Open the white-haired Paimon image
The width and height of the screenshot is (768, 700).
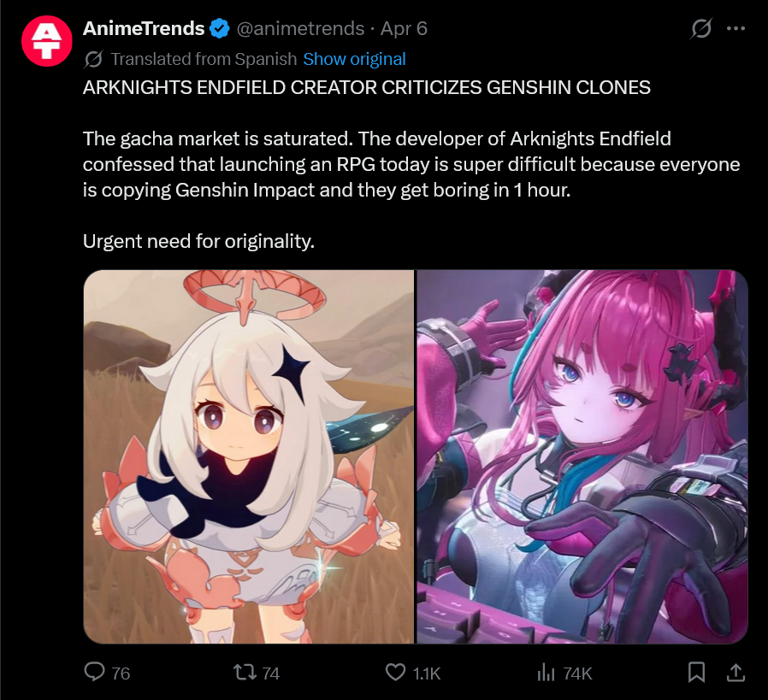point(249,456)
